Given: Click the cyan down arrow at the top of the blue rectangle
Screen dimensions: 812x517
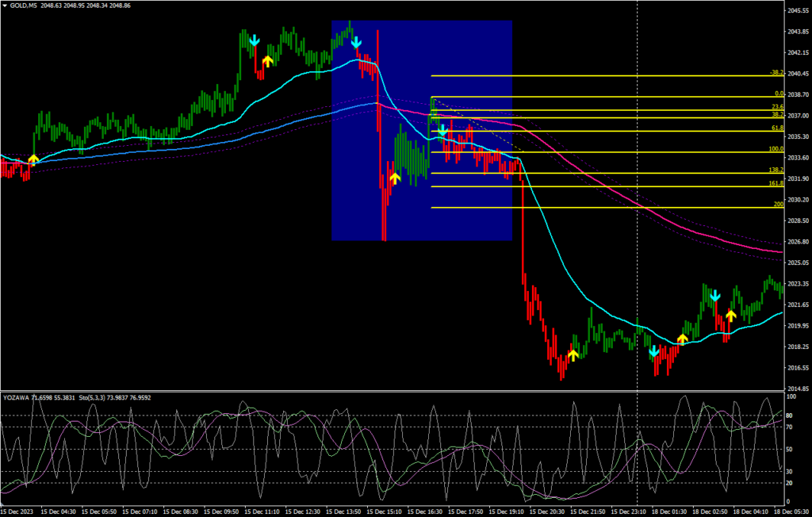Looking at the screenshot, I should coord(356,41).
